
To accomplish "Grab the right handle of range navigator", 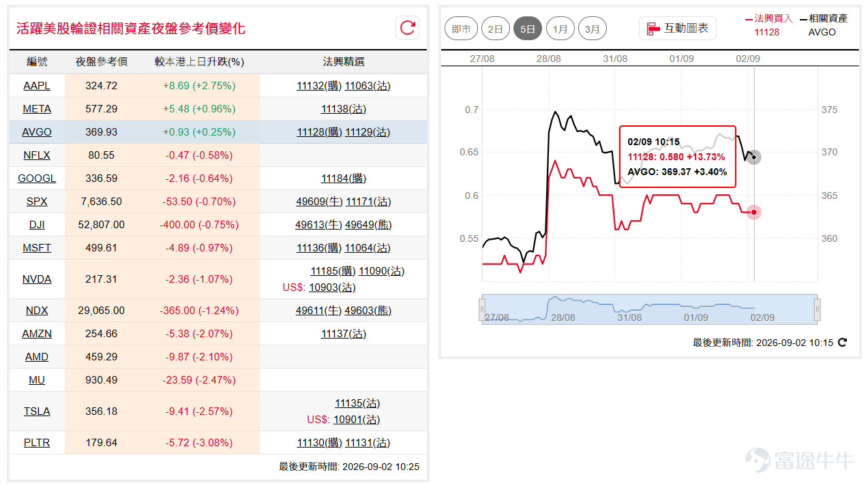I will (818, 309).
